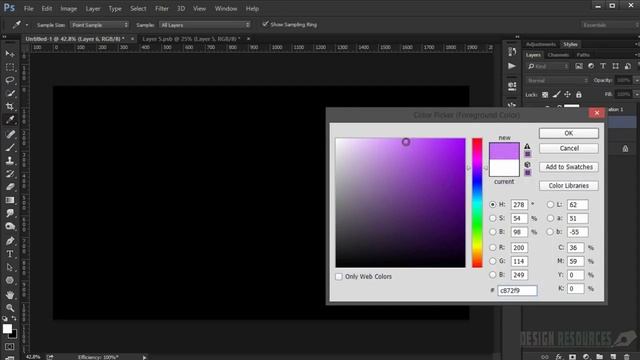The width and height of the screenshot is (640, 360).
Task: Select the Brush tool
Action: point(10,147)
